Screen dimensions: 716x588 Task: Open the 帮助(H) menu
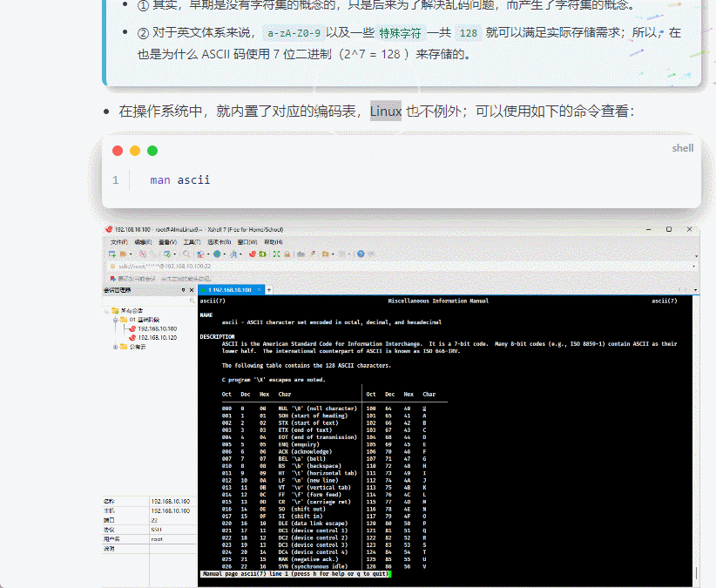coord(273,241)
